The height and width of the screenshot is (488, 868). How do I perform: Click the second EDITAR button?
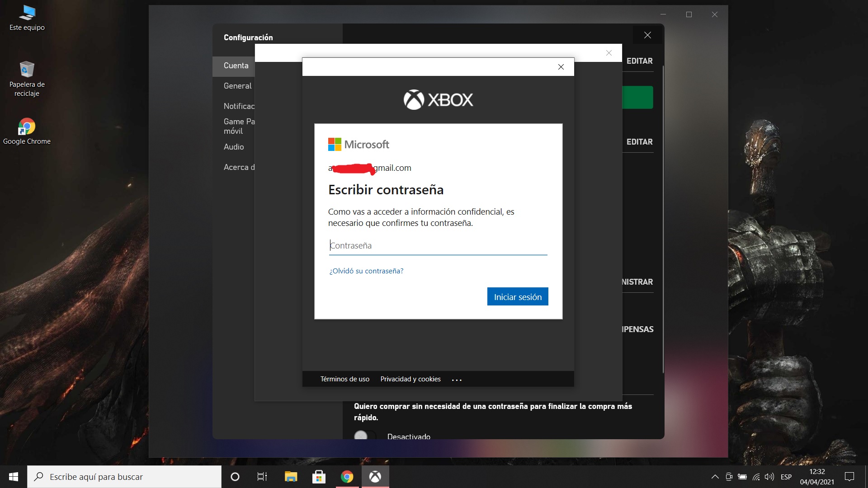click(639, 142)
